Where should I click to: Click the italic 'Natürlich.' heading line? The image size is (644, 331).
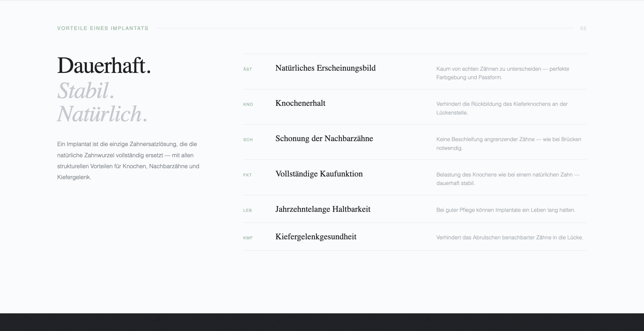(102, 114)
